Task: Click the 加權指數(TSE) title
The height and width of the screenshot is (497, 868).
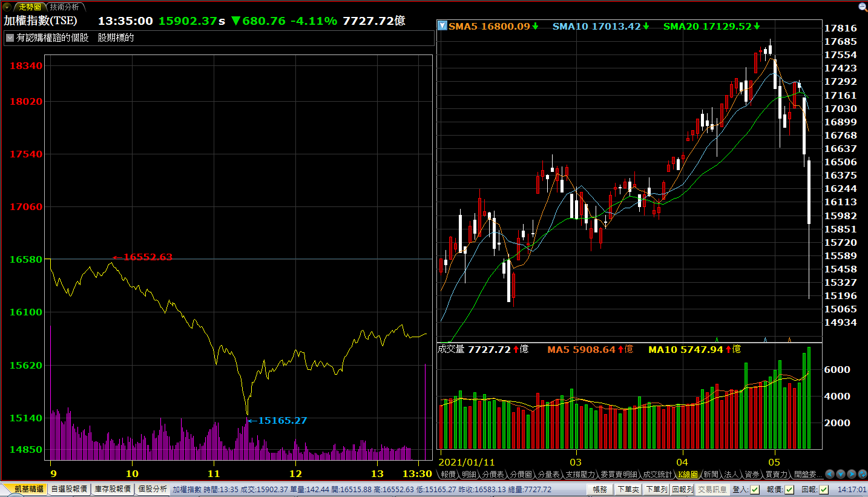Action: point(41,21)
